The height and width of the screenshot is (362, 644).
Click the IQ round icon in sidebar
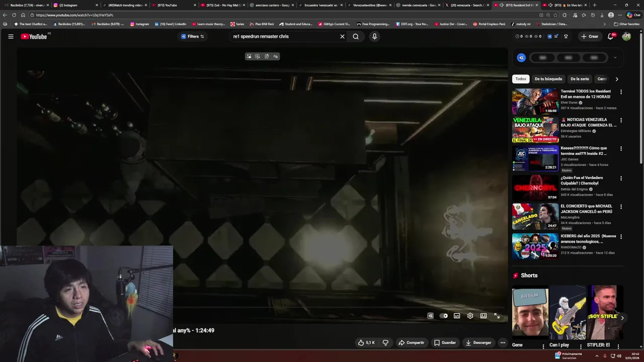521,57
